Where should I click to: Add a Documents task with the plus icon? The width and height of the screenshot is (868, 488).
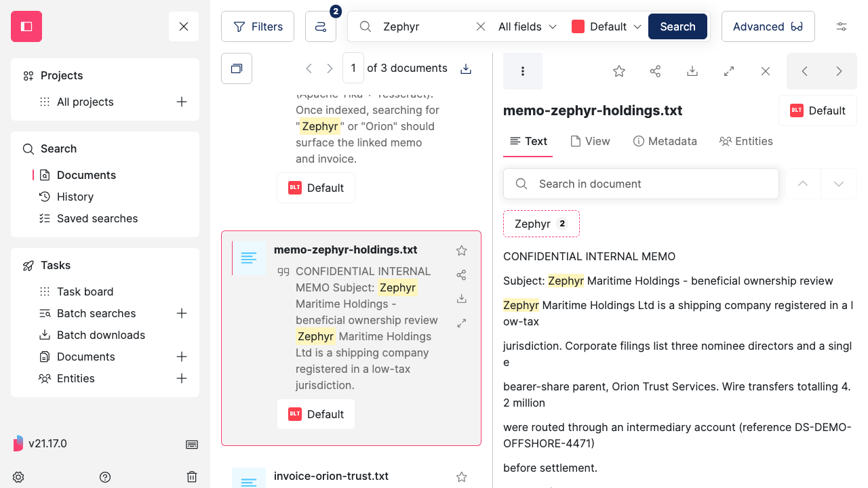[x=182, y=357]
